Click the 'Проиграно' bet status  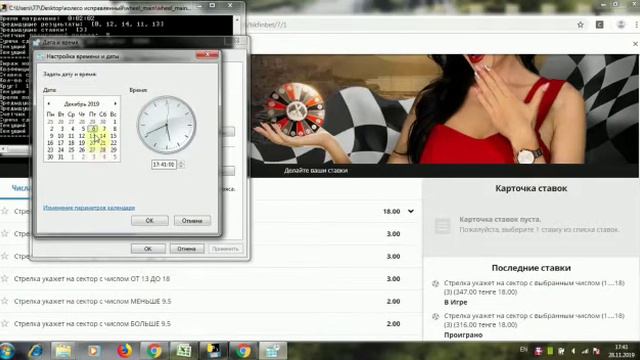coord(463,335)
